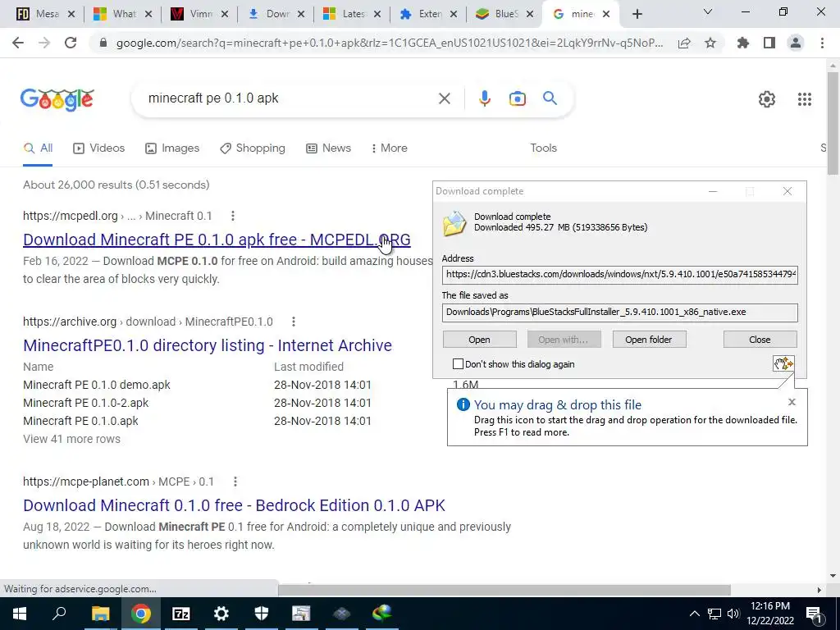Viewport: 840px width, 630px height.
Task: Click the vertical page scrollbar
Action: pos(833,123)
